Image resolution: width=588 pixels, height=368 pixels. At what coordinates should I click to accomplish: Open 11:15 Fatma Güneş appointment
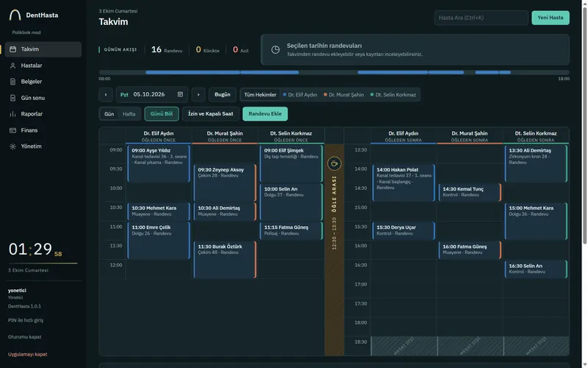point(291,231)
